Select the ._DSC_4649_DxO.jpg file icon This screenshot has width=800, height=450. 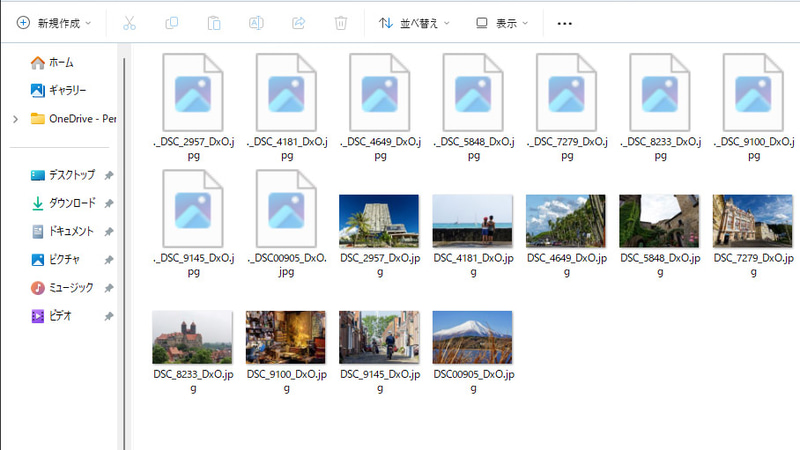(x=380, y=92)
